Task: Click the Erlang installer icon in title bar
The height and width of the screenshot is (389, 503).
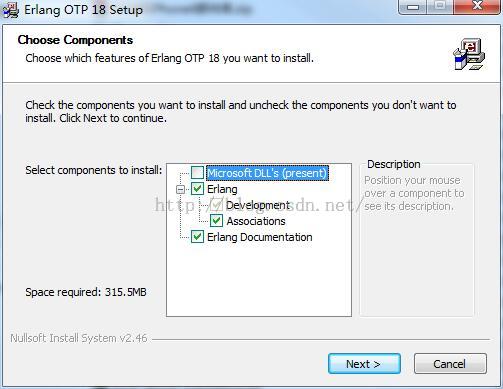Action: tap(11, 10)
